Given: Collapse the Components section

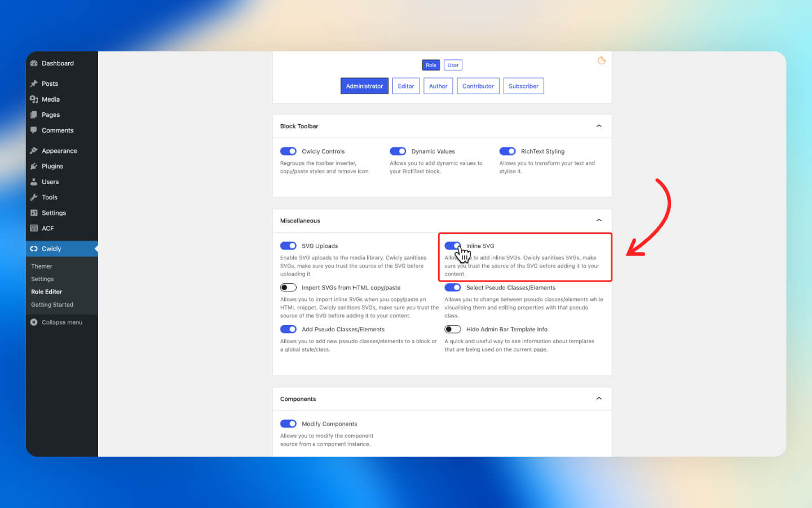Looking at the screenshot, I should click(599, 398).
